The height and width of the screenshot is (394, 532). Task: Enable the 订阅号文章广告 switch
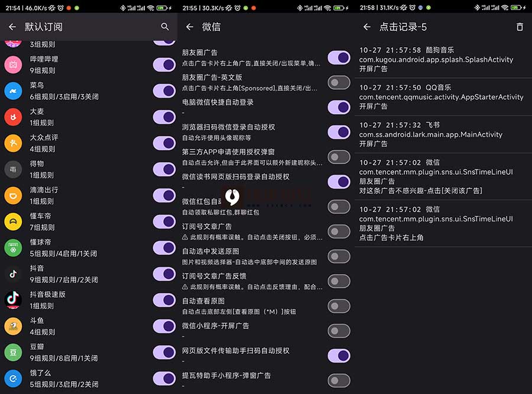[x=339, y=232]
